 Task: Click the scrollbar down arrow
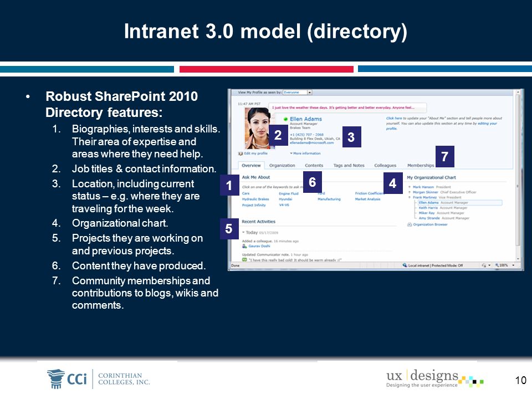pyautogui.click(x=518, y=259)
